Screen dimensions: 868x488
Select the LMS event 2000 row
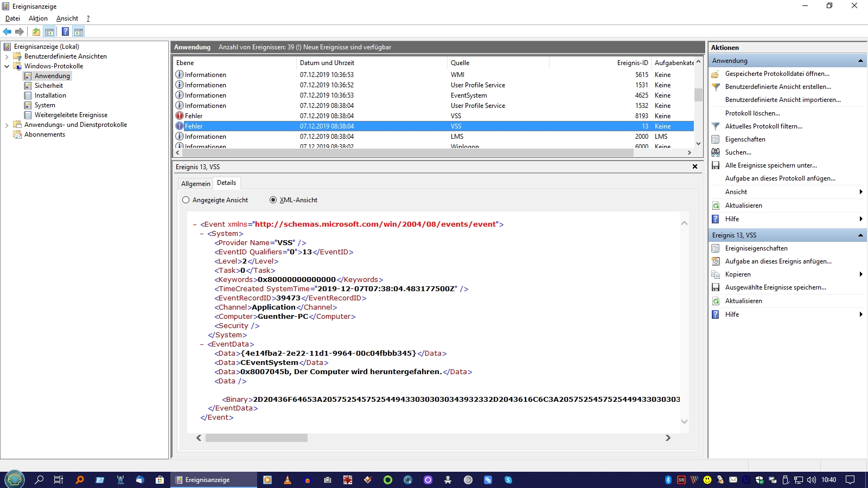click(x=433, y=137)
